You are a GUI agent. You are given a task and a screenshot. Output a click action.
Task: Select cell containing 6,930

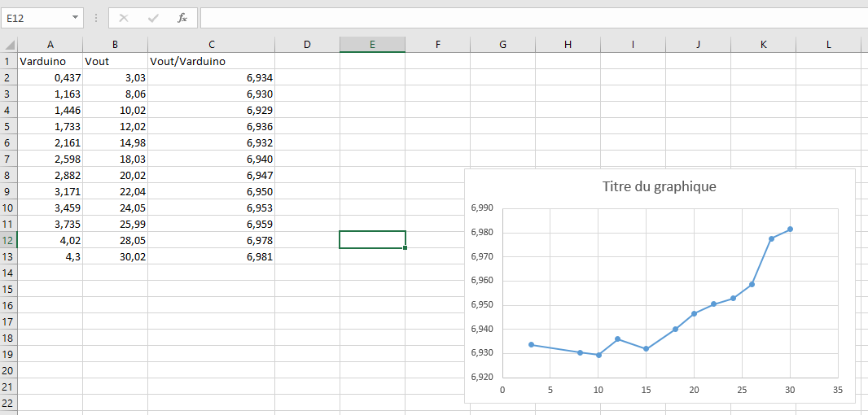point(212,94)
